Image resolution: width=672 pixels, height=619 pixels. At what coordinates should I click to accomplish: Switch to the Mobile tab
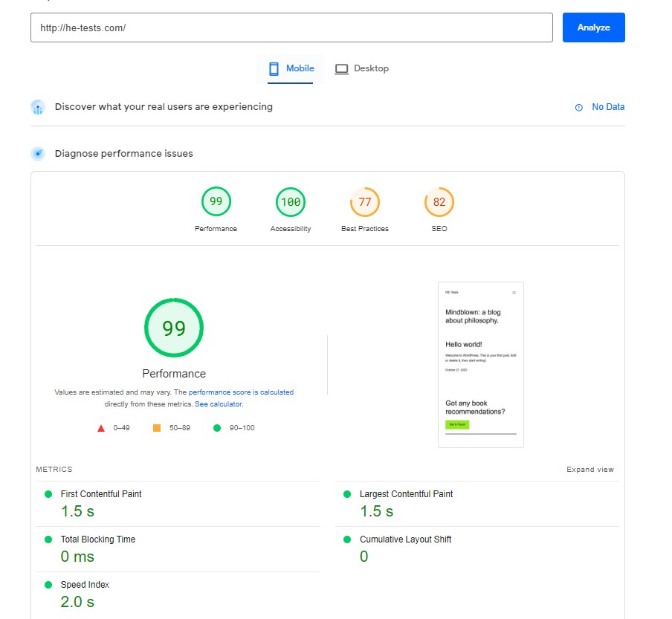(x=291, y=68)
